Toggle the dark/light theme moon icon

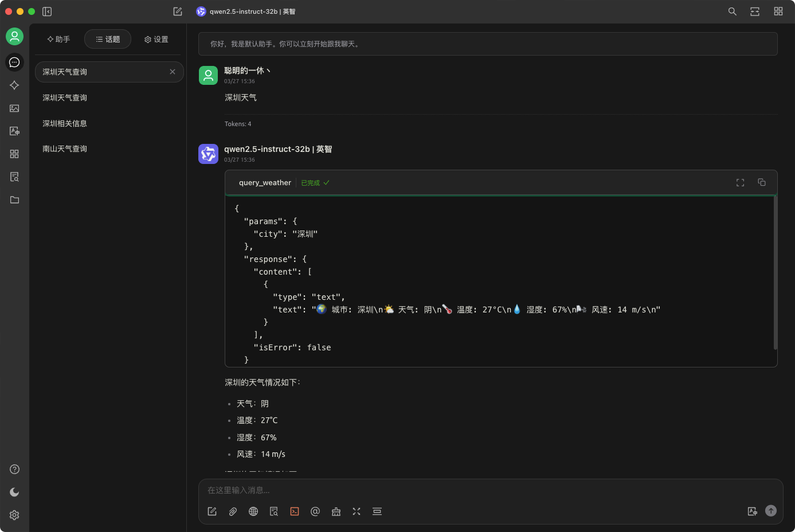point(14,492)
